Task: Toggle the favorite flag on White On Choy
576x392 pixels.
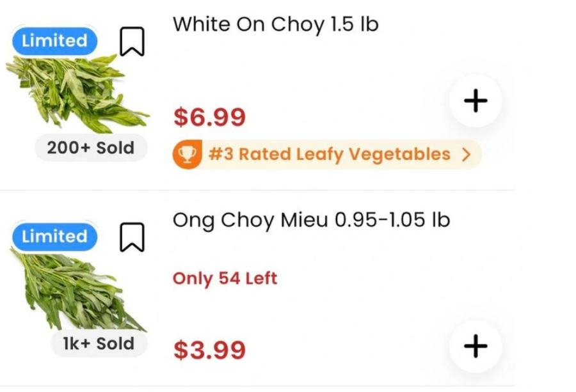Action: [132, 42]
